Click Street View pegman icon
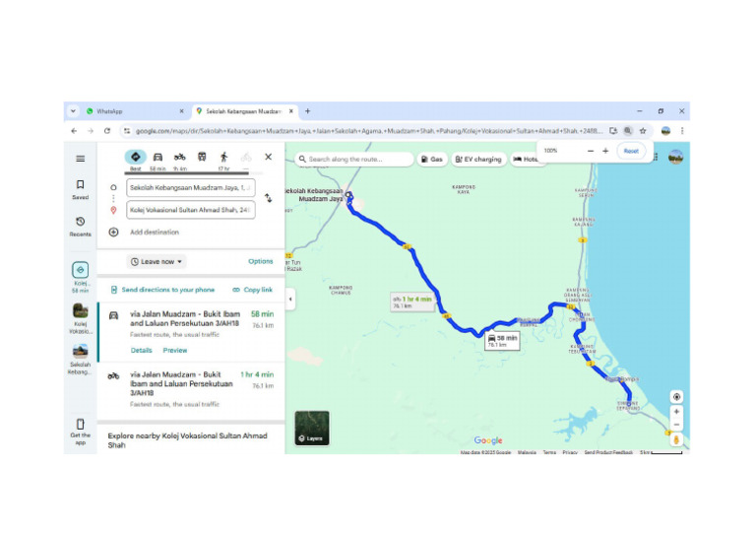756x535 pixels. click(677, 439)
